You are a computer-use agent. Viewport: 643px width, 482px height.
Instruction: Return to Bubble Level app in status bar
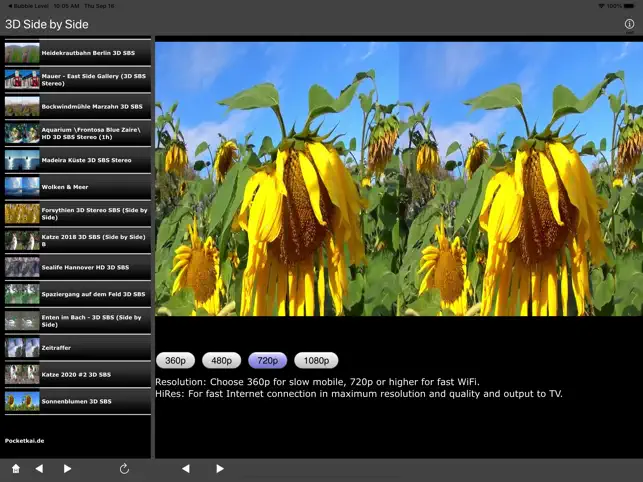28,6
